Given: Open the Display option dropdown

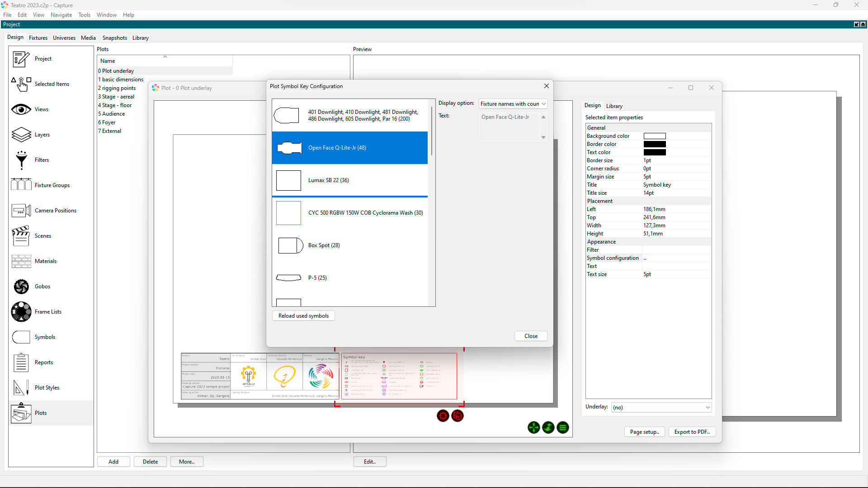Looking at the screenshot, I should (513, 104).
